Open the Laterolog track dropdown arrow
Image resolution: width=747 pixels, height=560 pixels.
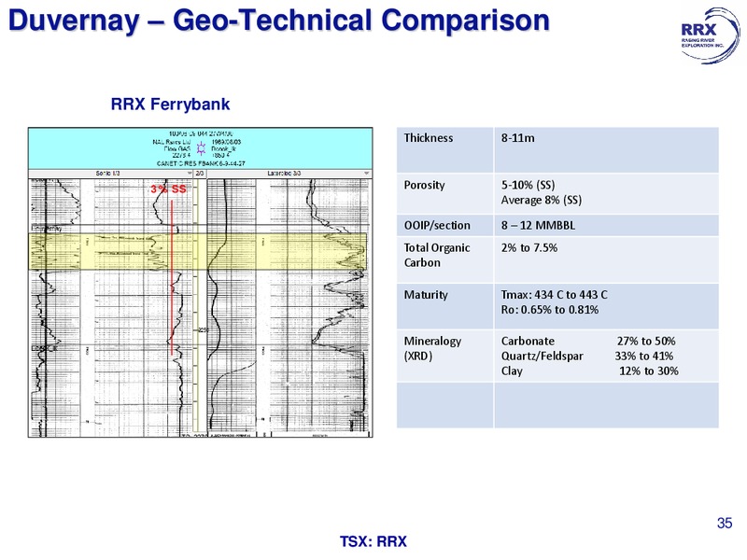pos(366,174)
